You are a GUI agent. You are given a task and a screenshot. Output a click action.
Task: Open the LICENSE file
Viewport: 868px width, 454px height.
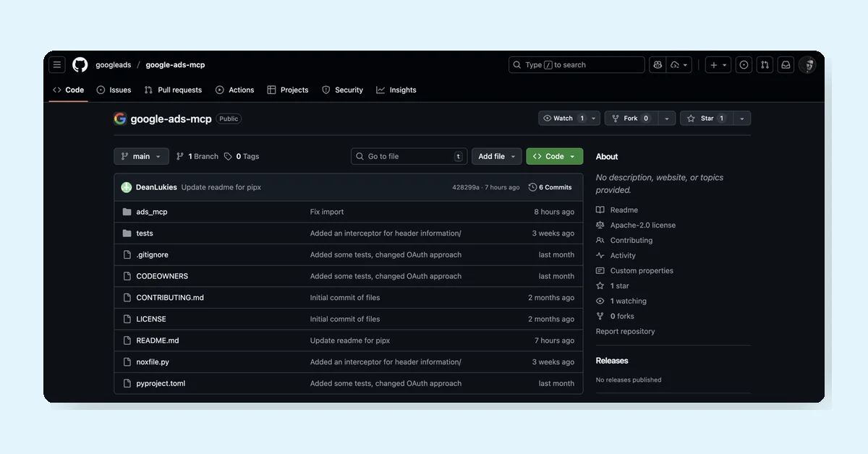pos(151,319)
